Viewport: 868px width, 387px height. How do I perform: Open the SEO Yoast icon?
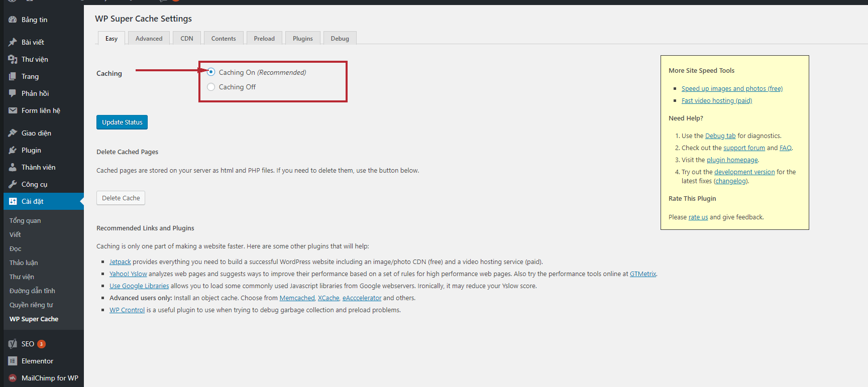click(x=13, y=344)
